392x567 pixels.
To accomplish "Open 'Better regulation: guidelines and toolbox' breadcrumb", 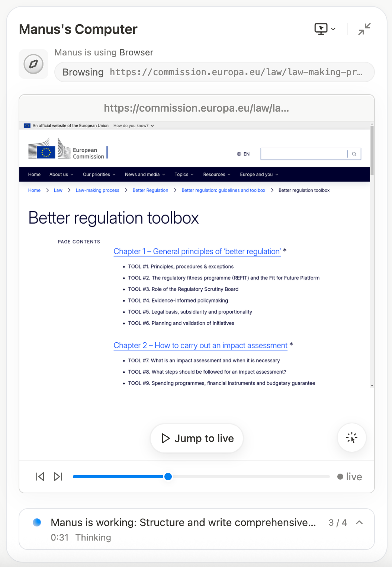I will pyautogui.click(x=223, y=190).
